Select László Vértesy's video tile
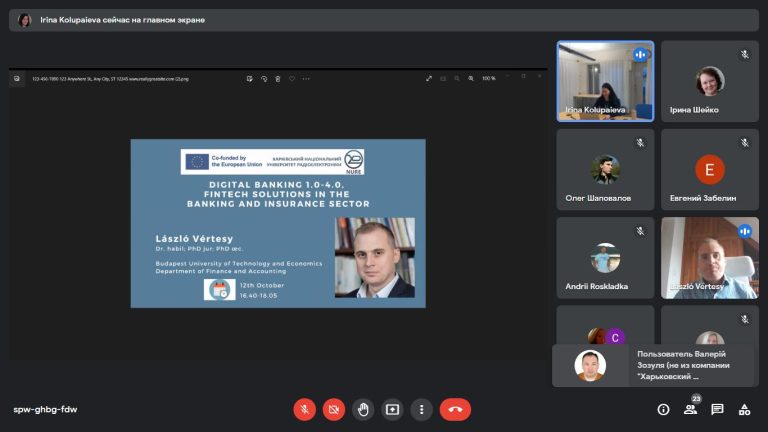The height and width of the screenshot is (432, 768). pos(710,258)
